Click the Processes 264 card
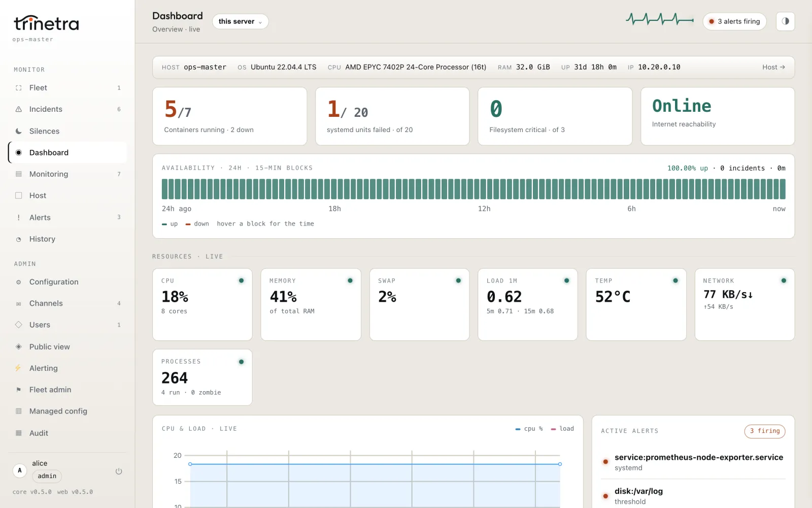The height and width of the screenshot is (508, 812). coord(202,377)
